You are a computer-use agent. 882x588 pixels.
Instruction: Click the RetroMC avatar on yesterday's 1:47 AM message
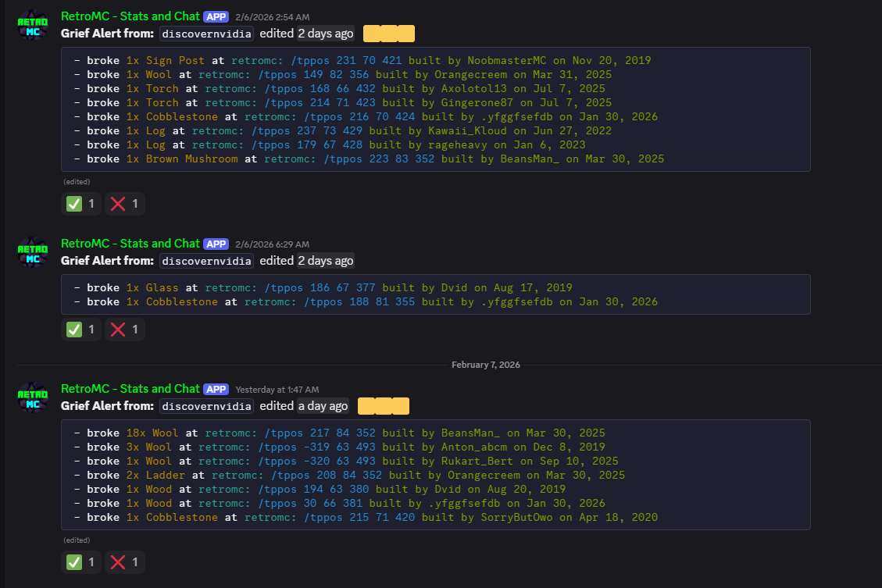33,397
